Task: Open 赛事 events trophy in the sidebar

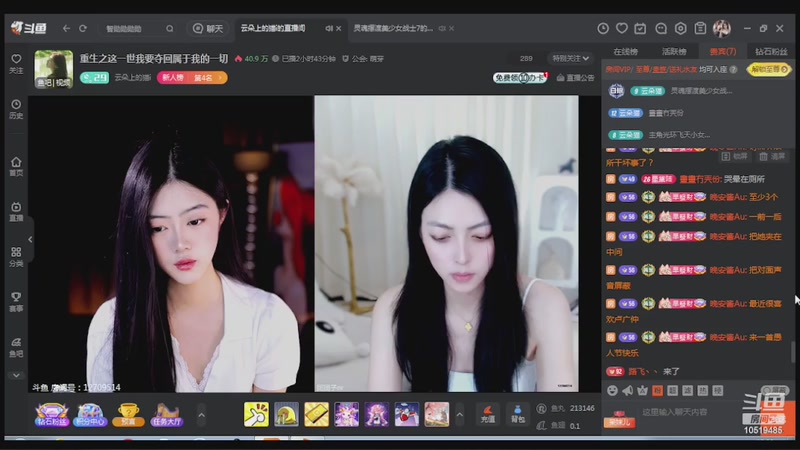Action: [x=16, y=302]
